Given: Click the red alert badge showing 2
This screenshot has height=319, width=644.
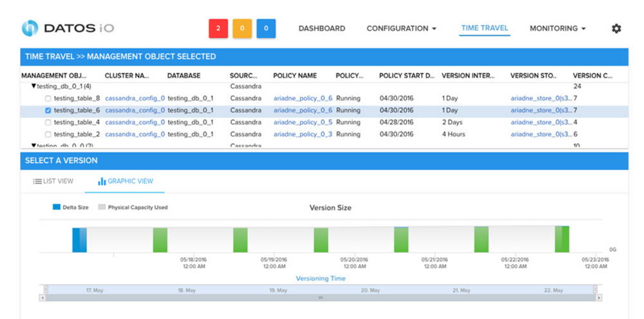Looking at the screenshot, I should pyautogui.click(x=218, y=28).
